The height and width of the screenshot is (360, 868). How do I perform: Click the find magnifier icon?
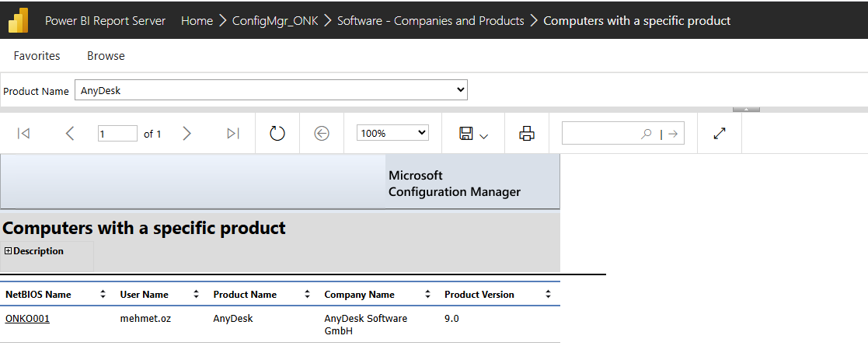pyautogui.click(x=646, y=134)
